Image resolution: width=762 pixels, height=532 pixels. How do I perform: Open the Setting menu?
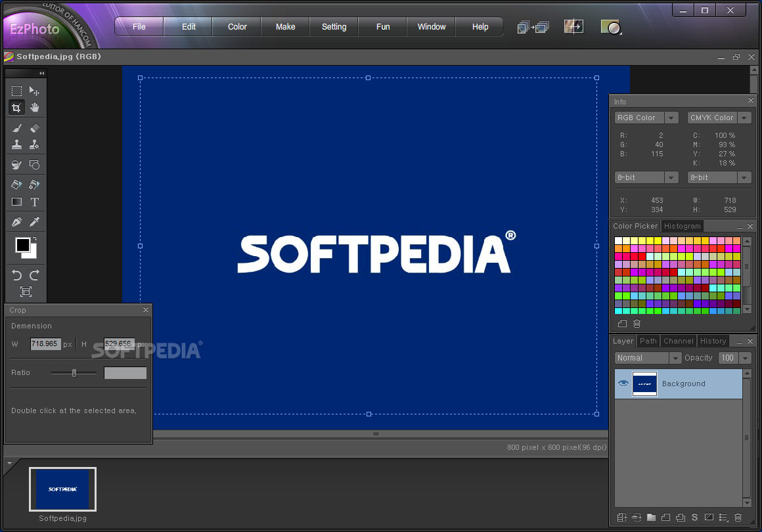click(x=334, y=27)
